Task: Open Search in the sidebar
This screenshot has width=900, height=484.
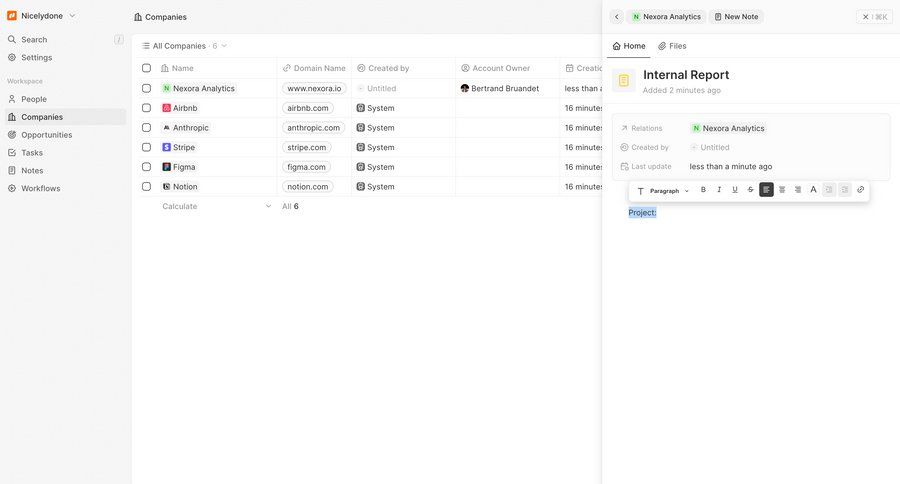Action: coord(64,40)
